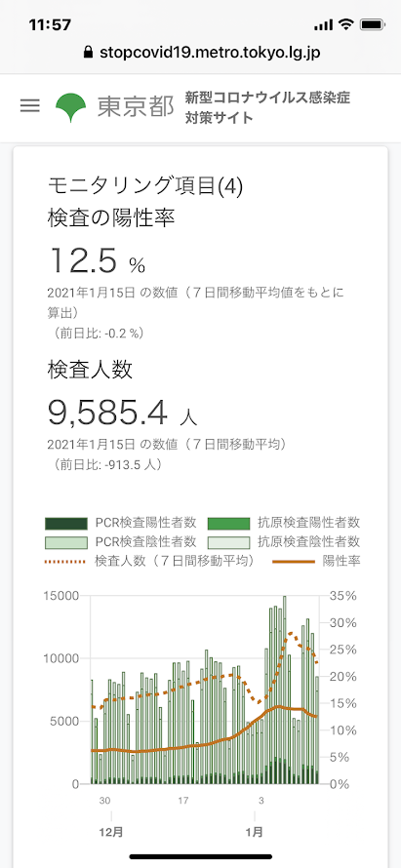Click 新型コロナウイルス感染症対策サイト header text
Screen dimensions: 401x868
pos(267,108)
